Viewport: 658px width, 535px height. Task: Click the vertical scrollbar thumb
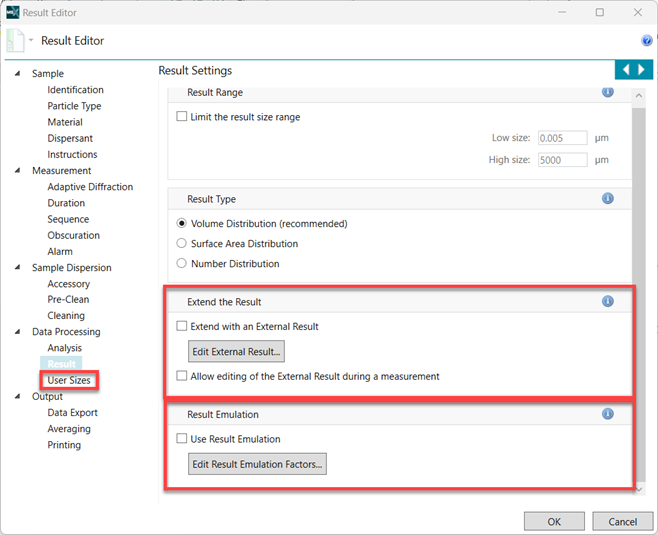point(639,294)
